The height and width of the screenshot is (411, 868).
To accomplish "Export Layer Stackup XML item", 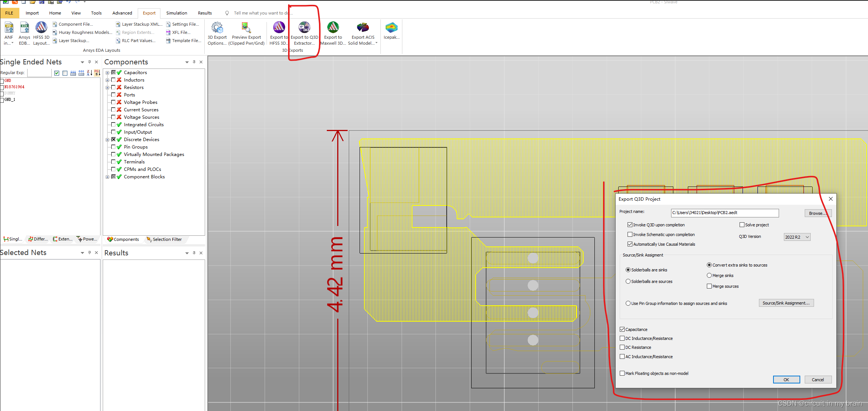I will [x=139, y=24].
